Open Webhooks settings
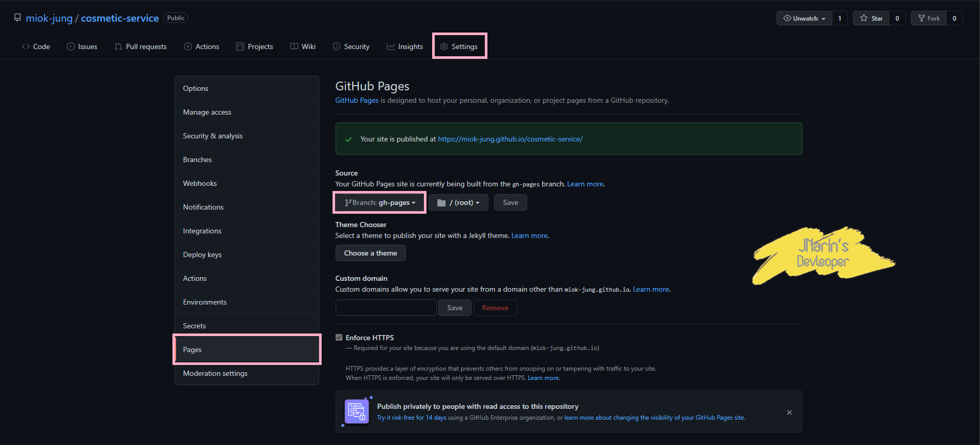980x445 pixels. tap(247, 183)
